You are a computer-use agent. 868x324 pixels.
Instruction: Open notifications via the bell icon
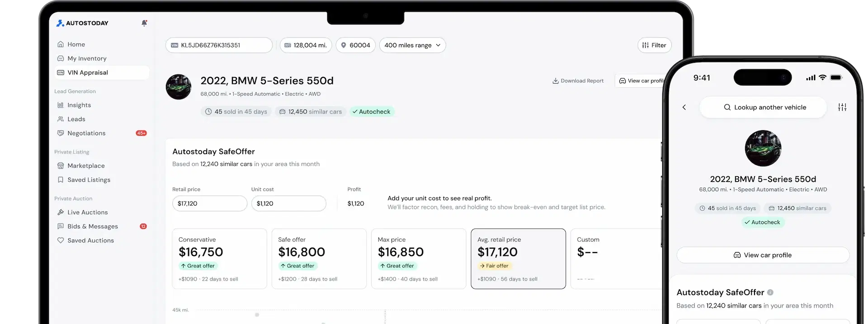click(144, 23)
